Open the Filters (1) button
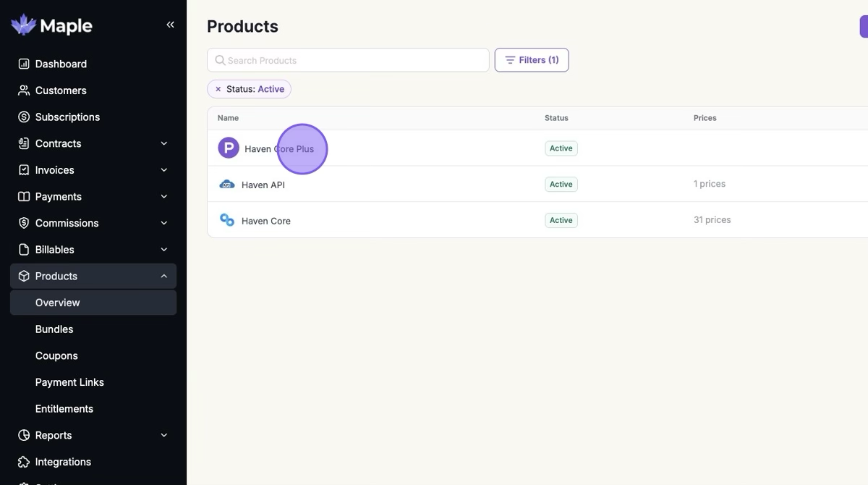 [x=532, y=60]
